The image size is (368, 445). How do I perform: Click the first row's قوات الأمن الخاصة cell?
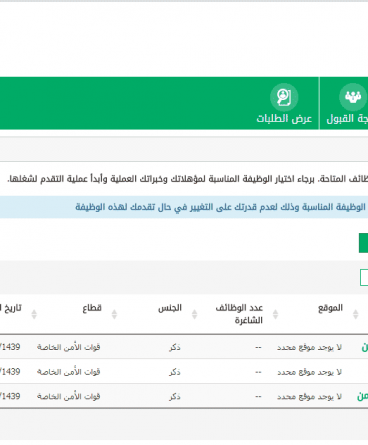pos(68,347)
